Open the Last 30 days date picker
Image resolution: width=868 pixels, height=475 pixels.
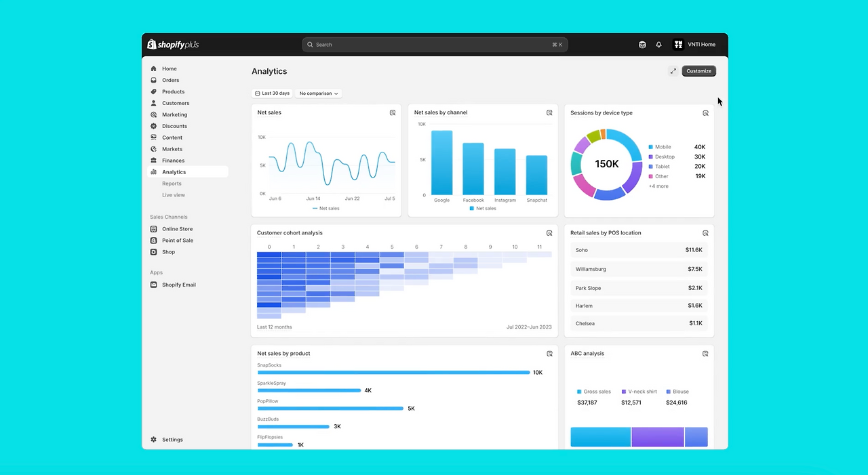coord(273,94)
